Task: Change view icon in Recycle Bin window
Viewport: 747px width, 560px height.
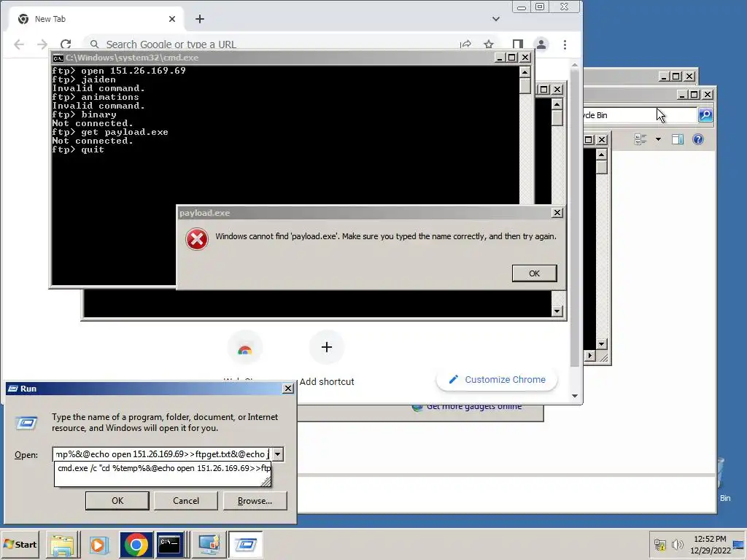Action: [640, 139]
